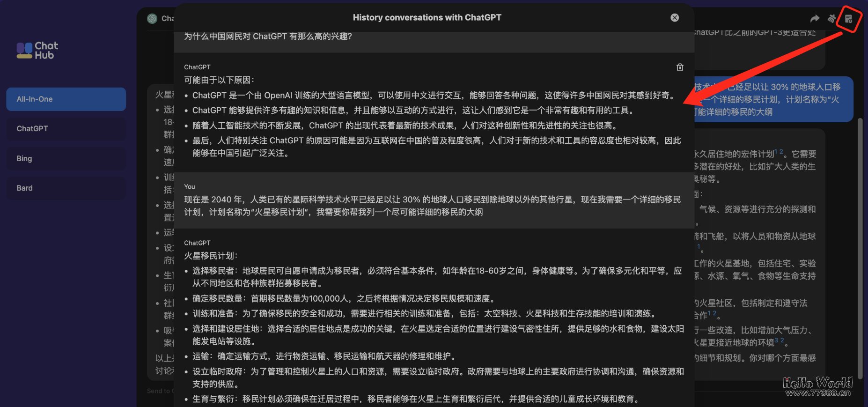
Task: Click the bullet starting '选择移民者:'
Action: tap(437, 277)
